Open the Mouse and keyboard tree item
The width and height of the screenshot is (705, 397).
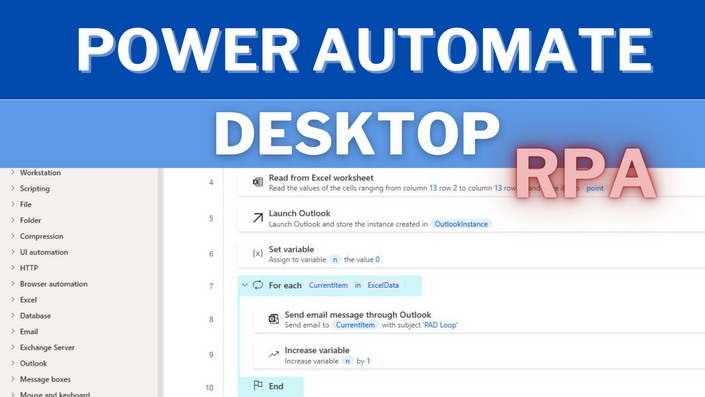click(55, 394)
